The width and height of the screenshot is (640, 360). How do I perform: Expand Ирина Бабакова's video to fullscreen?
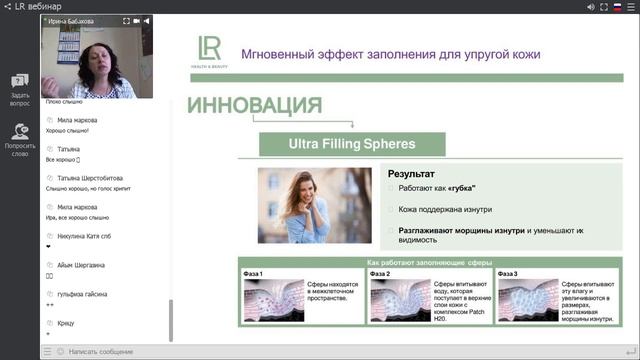click(127, 21)
